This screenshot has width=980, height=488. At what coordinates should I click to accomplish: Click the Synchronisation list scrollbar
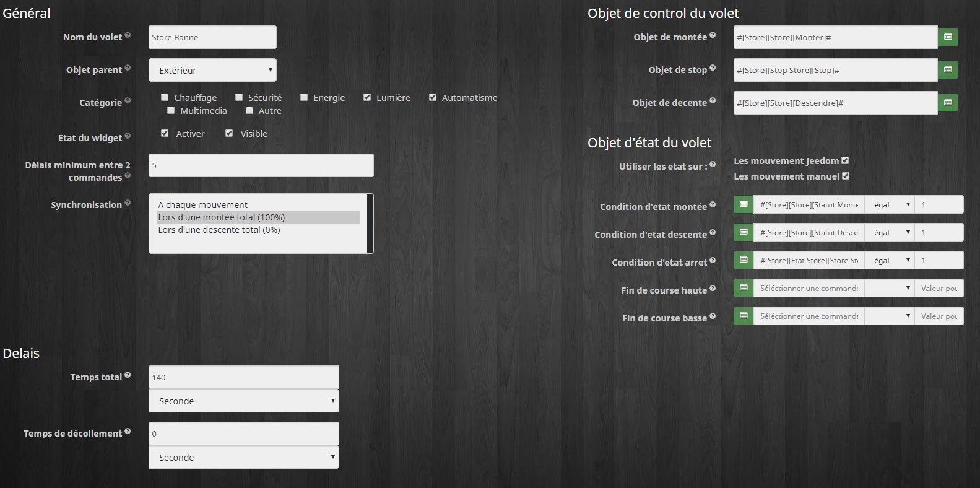(x=370, y=224)
